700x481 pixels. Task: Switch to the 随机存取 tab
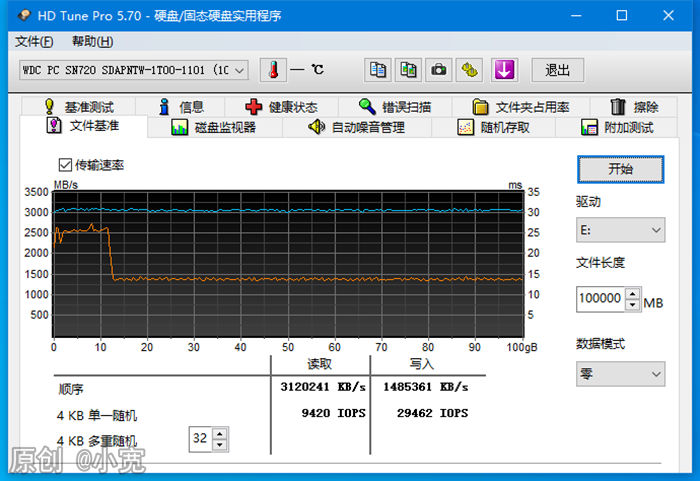point(493,128)
